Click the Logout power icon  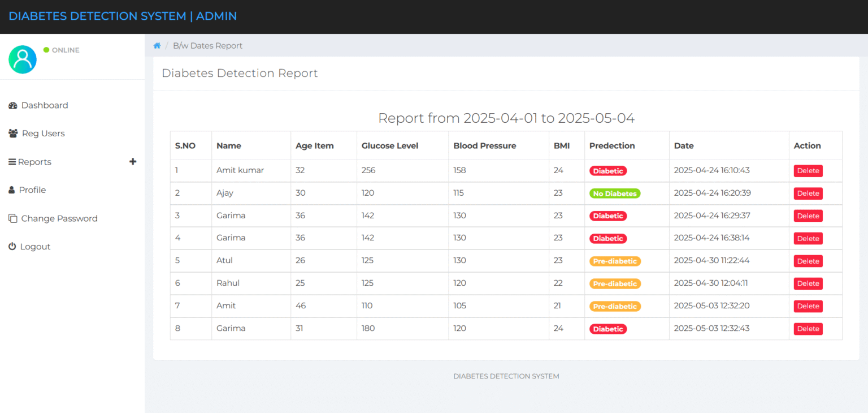click(x=12, y=246)
